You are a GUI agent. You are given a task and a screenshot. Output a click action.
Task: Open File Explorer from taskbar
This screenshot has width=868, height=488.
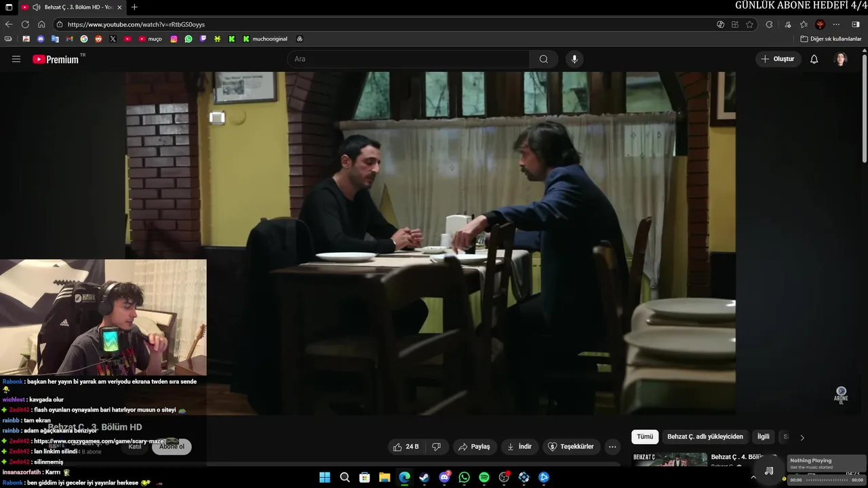tap(384, 477)
